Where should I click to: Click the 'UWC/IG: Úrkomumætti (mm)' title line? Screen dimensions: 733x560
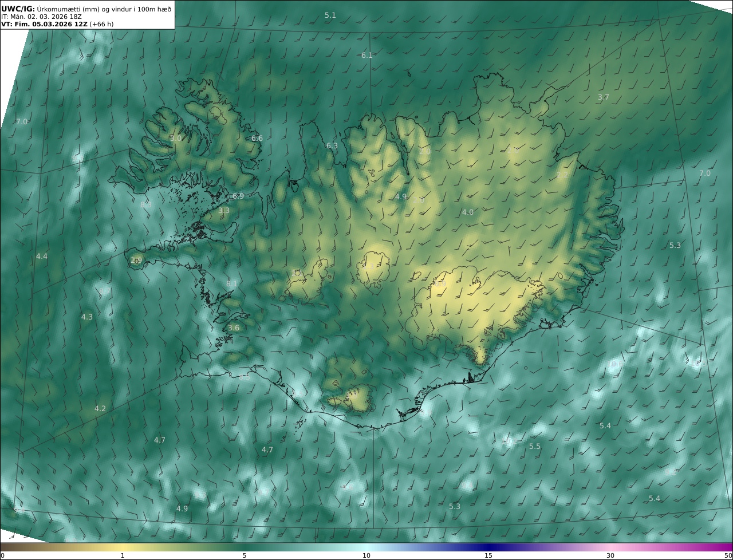86,9
